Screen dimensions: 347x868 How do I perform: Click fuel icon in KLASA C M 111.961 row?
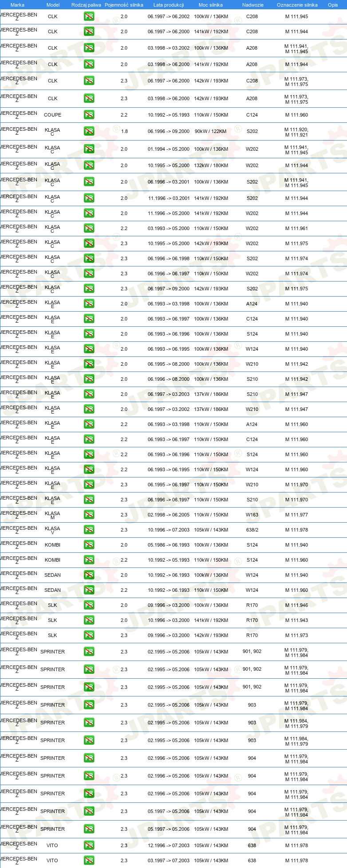[x=89, y=228]
